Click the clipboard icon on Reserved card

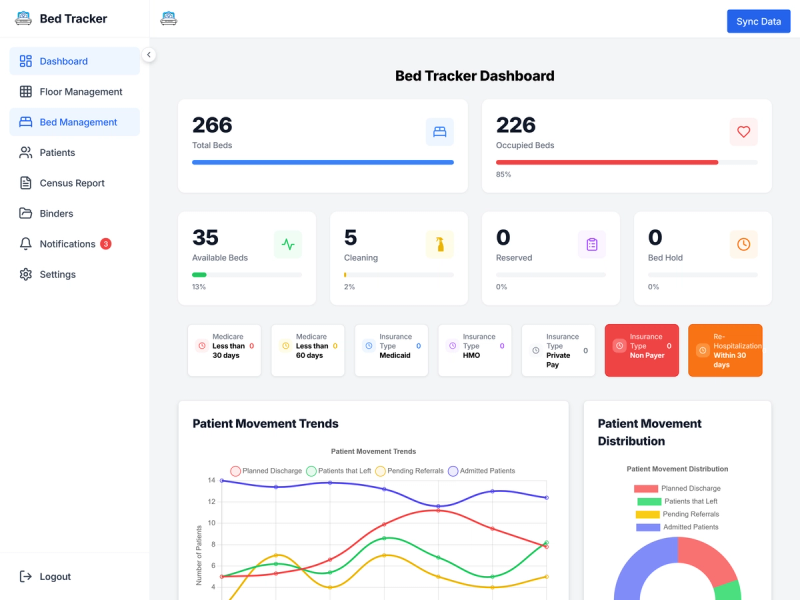tap(591, 244)
